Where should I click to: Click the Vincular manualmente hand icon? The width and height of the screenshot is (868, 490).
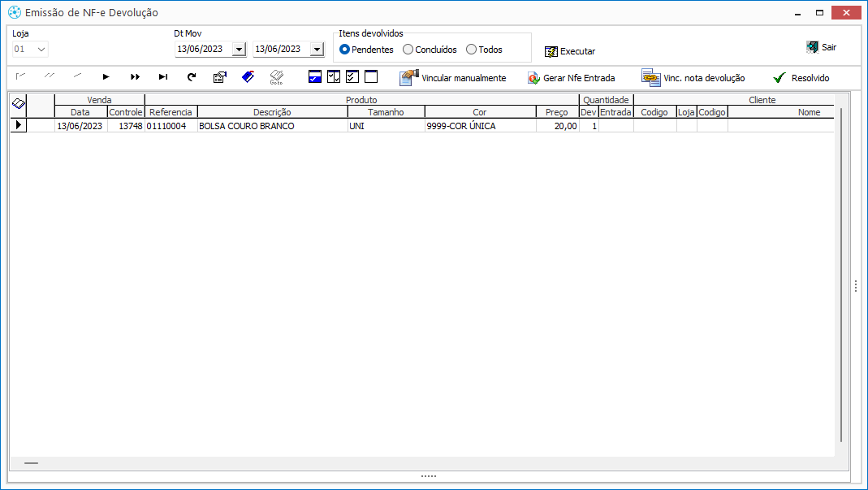tap(409, 77)
